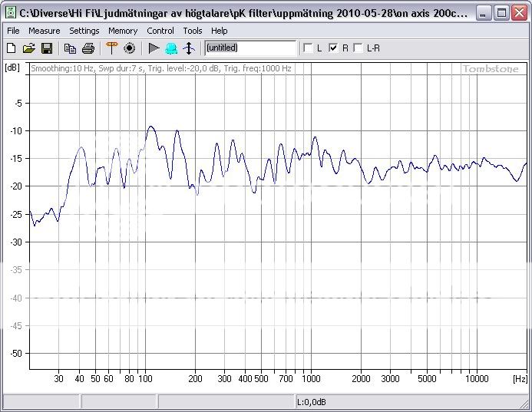Image resolution: width=532 pixels, height=412 pixels.
Task: Open the Memory menu
Action: tap(123, 31)
